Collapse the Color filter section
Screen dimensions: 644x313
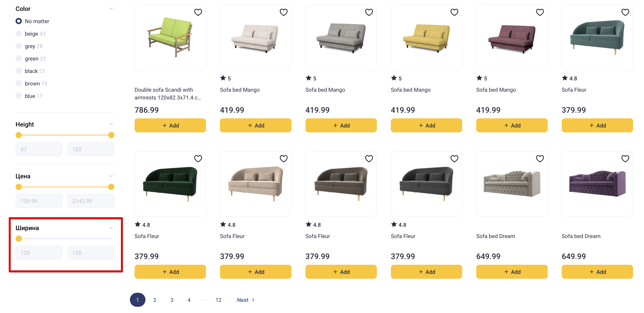tap(111, 9)
